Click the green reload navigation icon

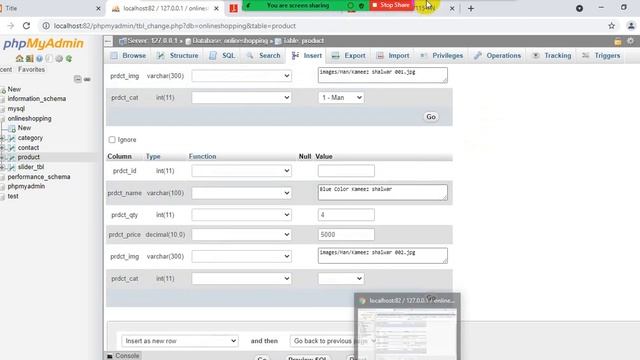click(x=69, y=59)
